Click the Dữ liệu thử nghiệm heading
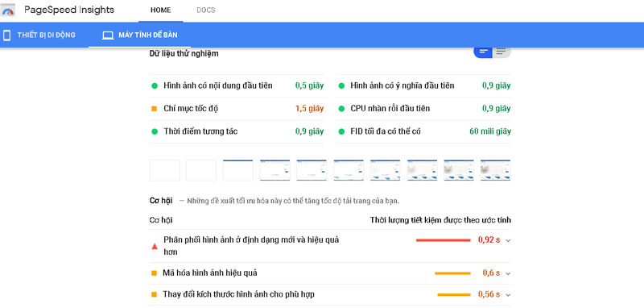Image resolution: width=644 pixels, height=308 pixels. coord(184,53)
